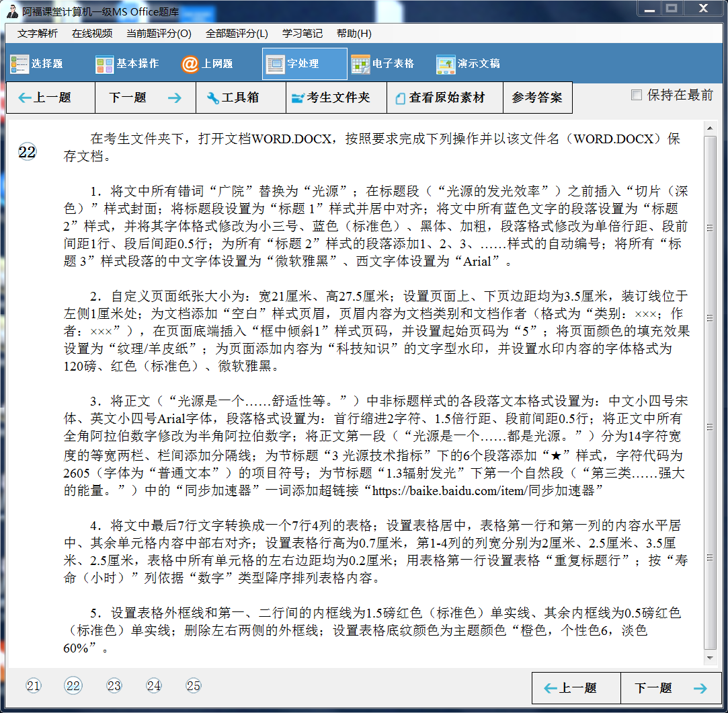Click 查看原始素材 to view source material
Screen dimensions: 728x713
pos(444,98)
